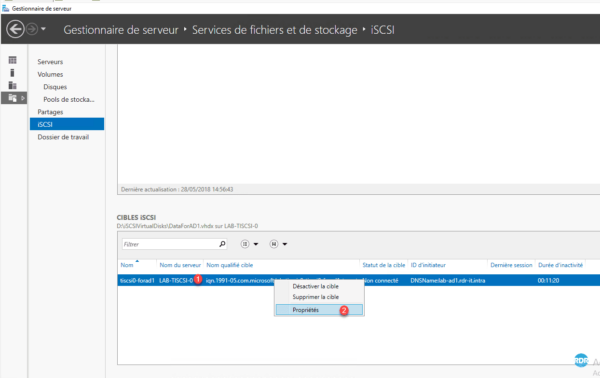
Task: Open Disques in the sidebar
Action: (x=55, y=87)
